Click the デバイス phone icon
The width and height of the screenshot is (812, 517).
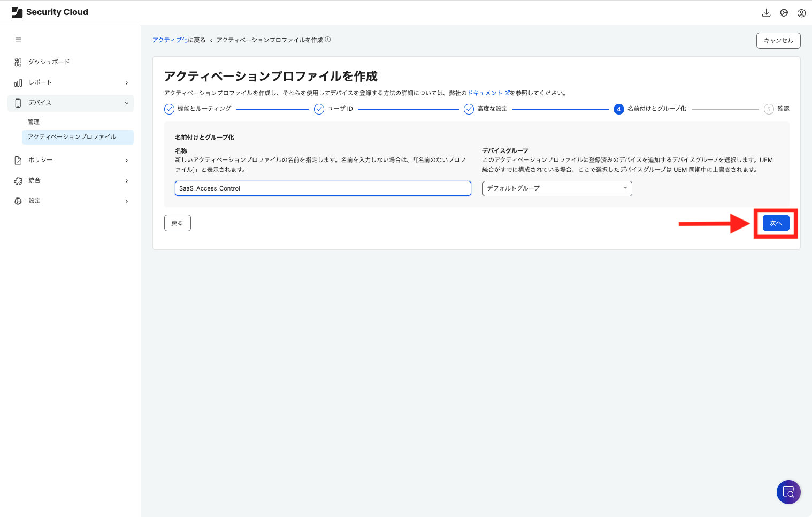[18, 103]
